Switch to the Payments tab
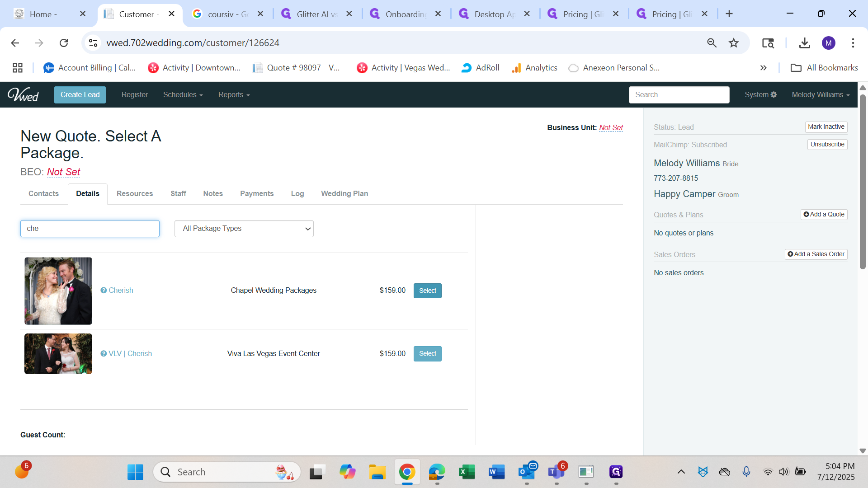 click(257, 193)
